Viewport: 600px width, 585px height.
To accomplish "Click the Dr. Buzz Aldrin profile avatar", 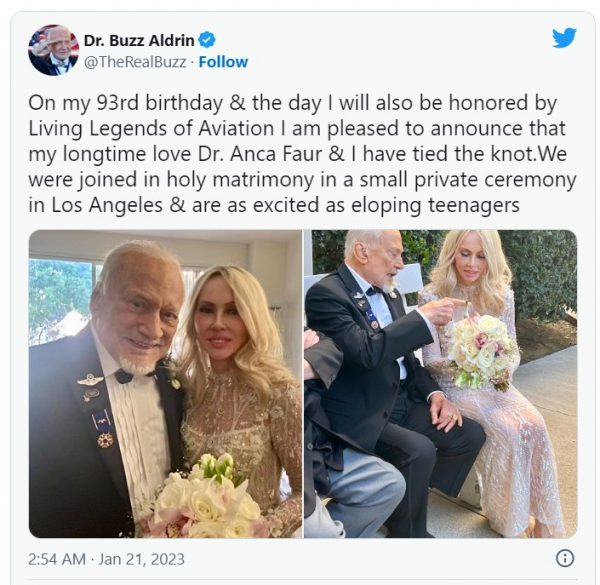I will [x=53, y=50].
